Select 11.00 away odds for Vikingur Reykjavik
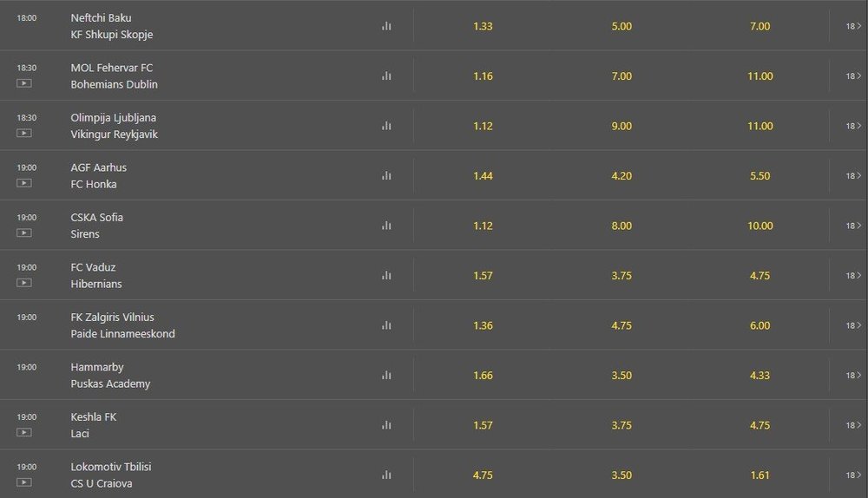Image resolution: width=868 pixels, height=498 pixels. click(760, 126)
